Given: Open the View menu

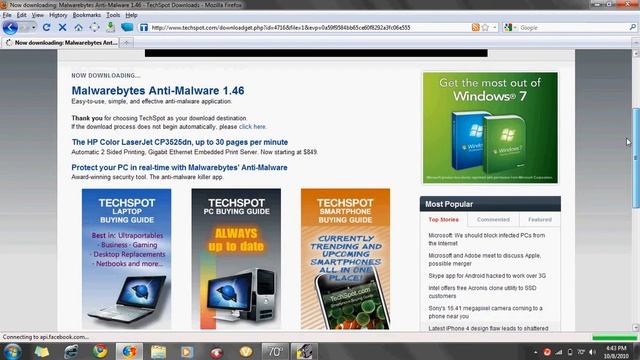Looking at the screenshot, I should 38,15.
